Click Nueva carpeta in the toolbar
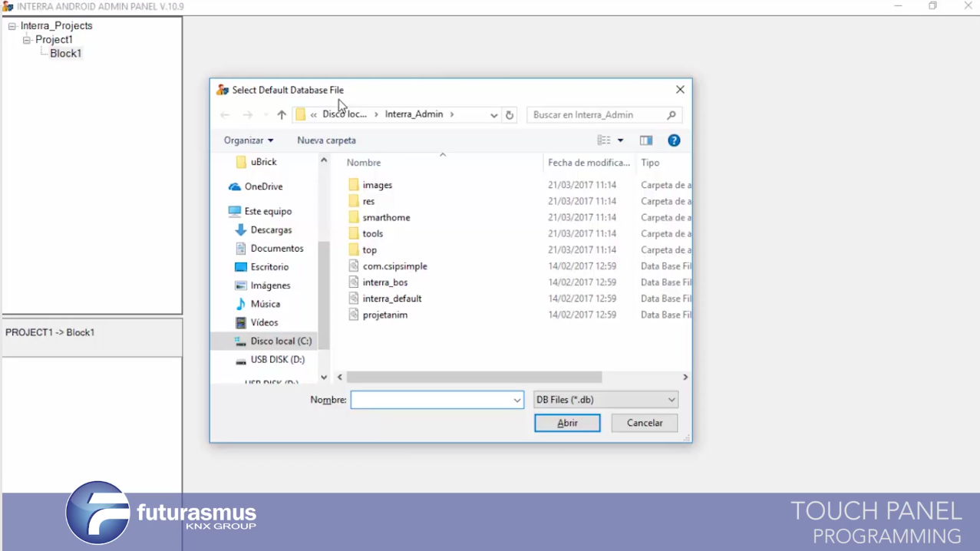The image size is (980, 551). (326, 140)
